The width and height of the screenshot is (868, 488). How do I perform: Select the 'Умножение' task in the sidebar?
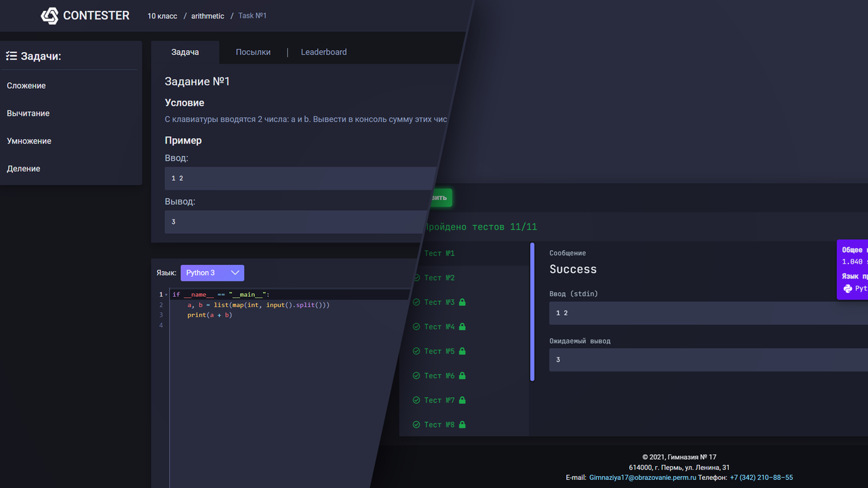coord(29,141)
